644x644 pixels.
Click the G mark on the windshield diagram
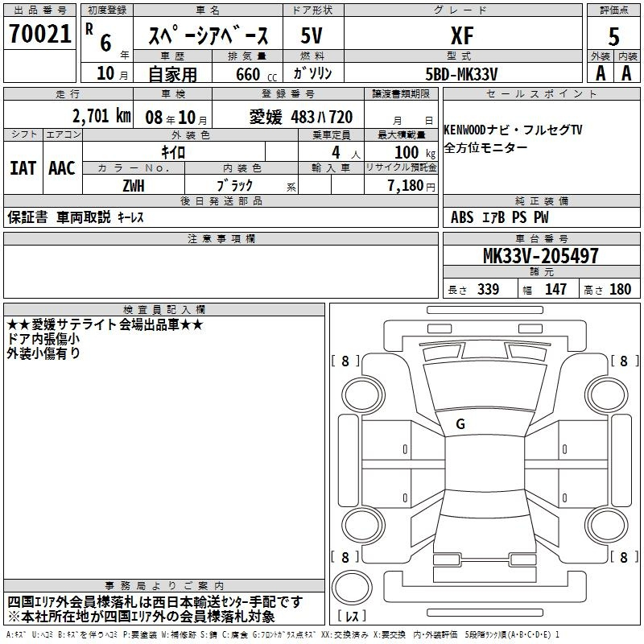[460, 423]
